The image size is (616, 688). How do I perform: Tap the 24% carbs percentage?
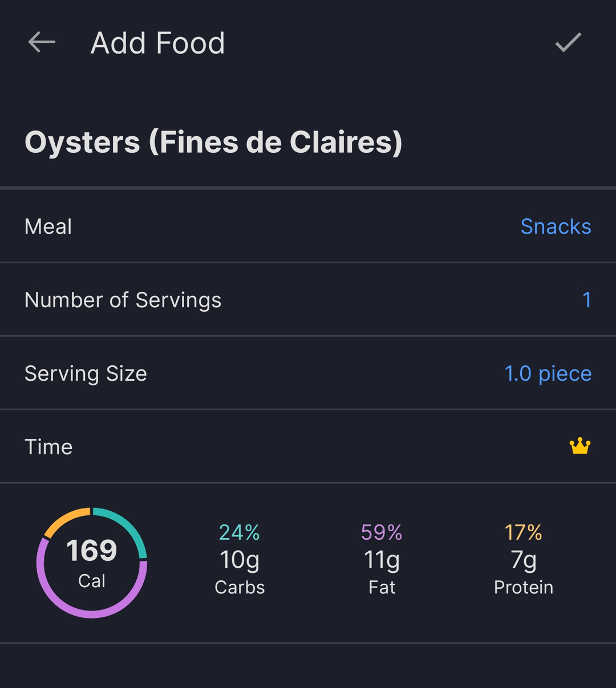click(240, 532)
